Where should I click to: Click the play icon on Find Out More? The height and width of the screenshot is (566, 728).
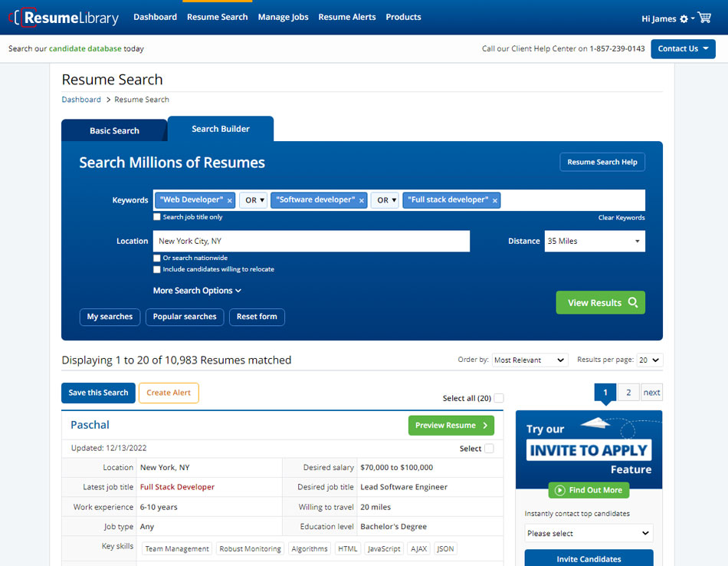pyautogui.click(x=559, y=490)
